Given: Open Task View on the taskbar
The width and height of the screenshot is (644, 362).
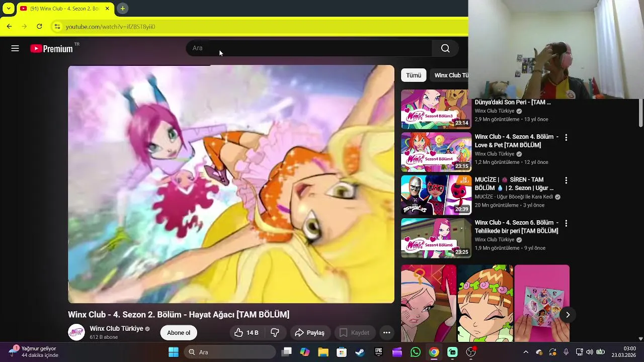Looking at the screenshot, I should (287, 352).
